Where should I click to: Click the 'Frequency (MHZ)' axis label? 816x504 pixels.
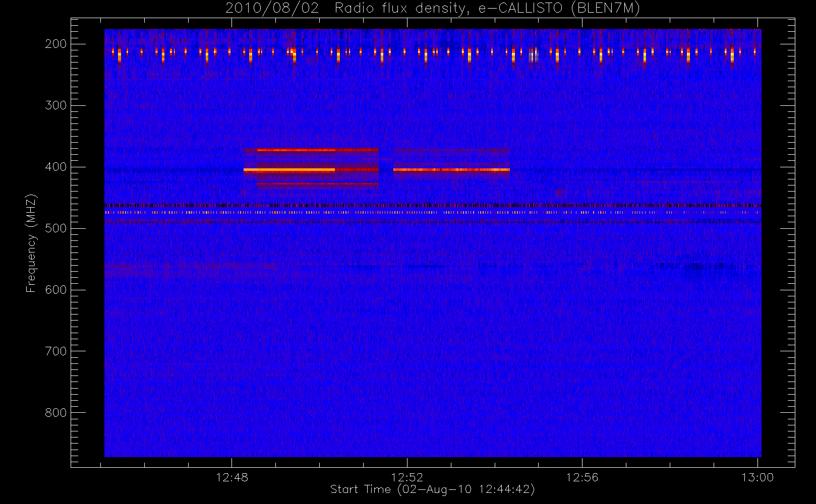[x=31, y=243]
